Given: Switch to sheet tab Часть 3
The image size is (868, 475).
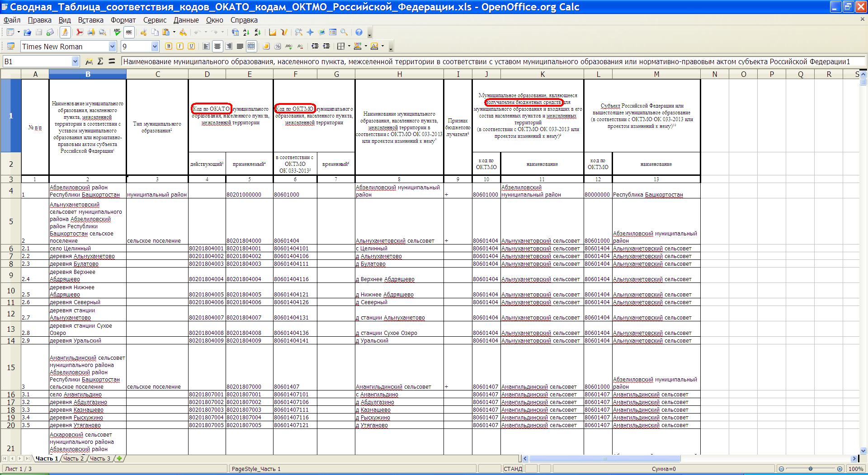Looking at the screenshot, I should click(100, 458).
